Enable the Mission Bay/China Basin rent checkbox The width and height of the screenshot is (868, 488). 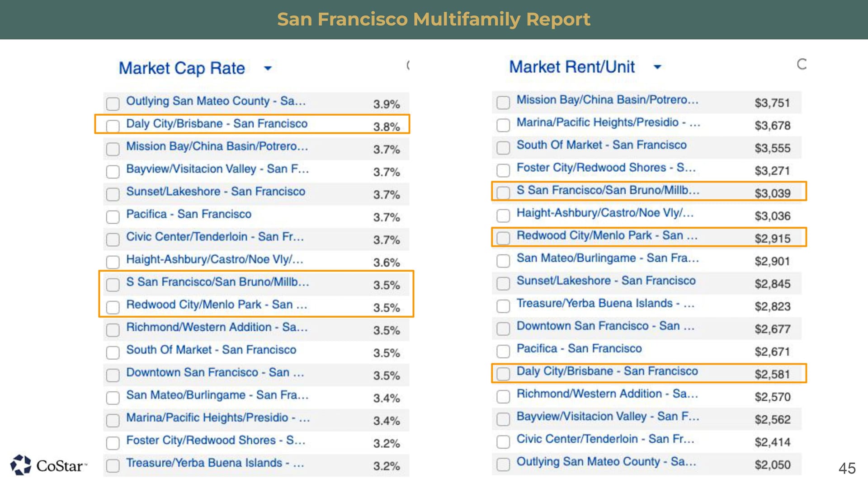[x=503, y=103]
